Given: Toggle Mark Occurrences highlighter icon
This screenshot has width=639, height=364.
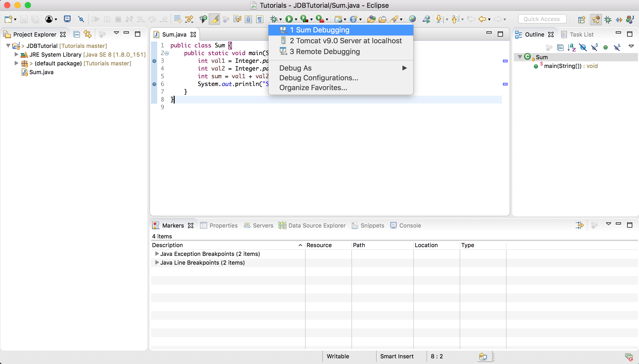Looking at the screenshot, I should coord(214,19).
